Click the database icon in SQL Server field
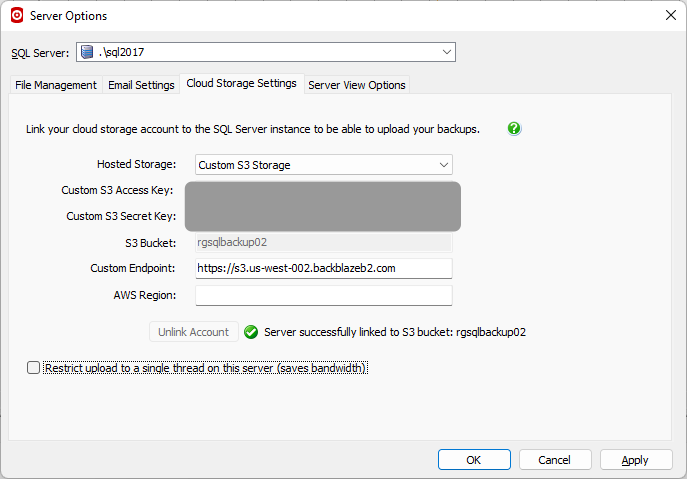687x479 pixels. click(x=88, y=52)
